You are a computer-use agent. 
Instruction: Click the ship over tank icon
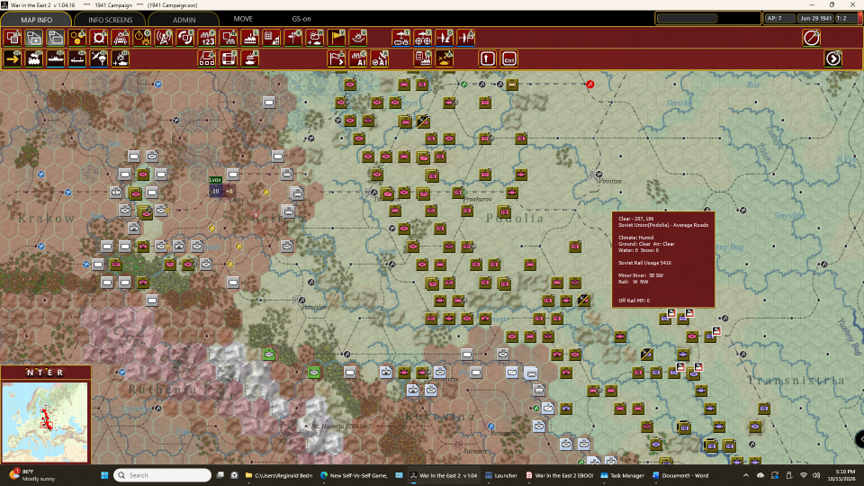click(x=250, y=58)
